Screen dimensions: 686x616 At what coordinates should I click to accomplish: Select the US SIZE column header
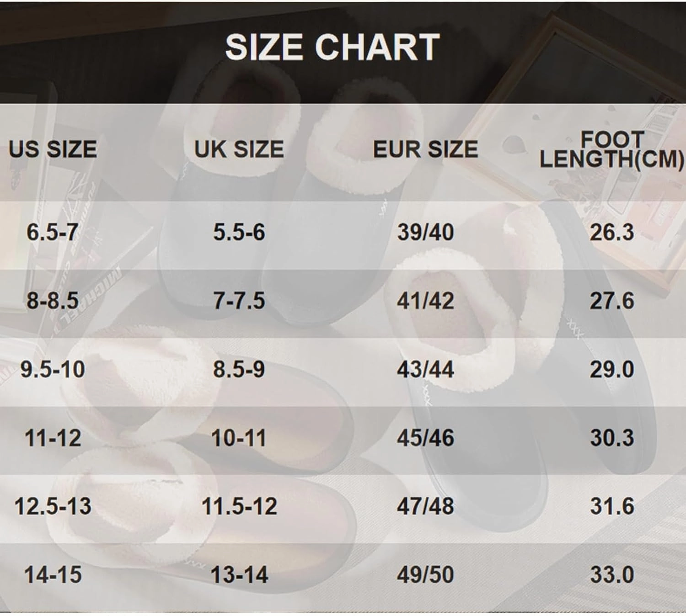pyautogui.click(x=53, y=149)
